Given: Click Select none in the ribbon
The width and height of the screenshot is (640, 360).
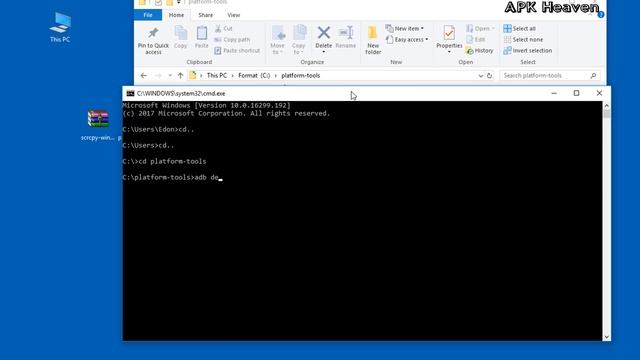Looking at the screenshot, I should (x=523, y=40).
